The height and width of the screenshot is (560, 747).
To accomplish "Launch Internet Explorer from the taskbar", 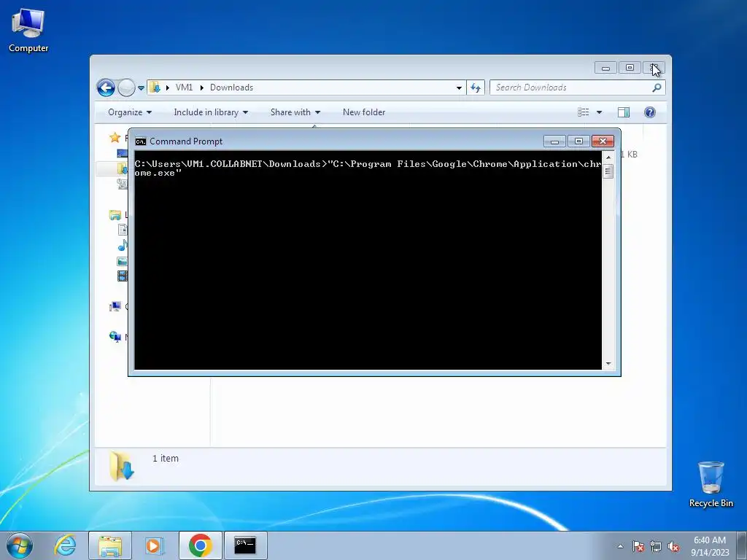I will pyautogui.click(x=65, y=545).
